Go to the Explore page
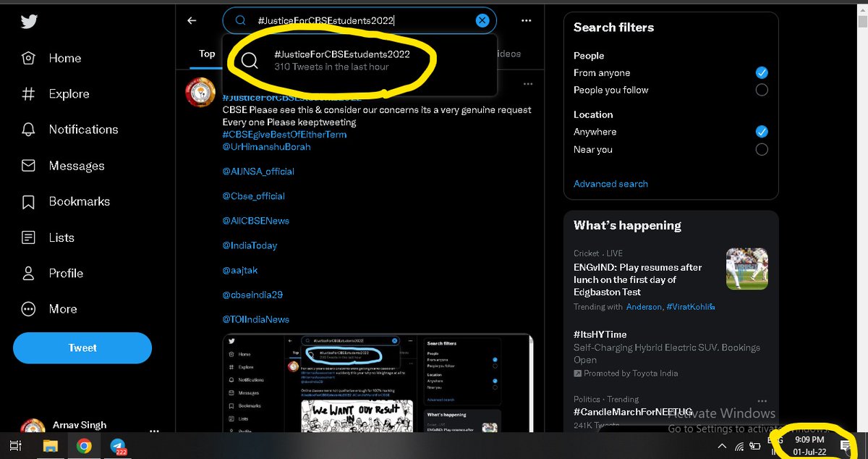 56,94
